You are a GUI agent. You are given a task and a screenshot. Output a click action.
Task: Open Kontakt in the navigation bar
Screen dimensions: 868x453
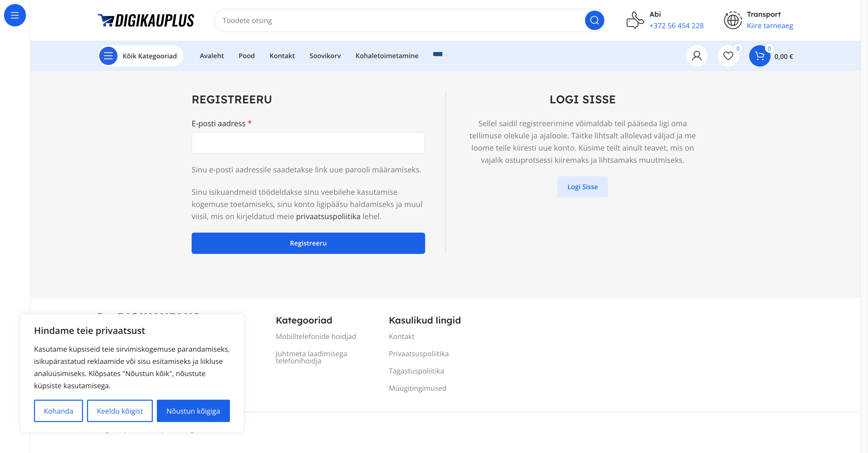click(282, 56)
